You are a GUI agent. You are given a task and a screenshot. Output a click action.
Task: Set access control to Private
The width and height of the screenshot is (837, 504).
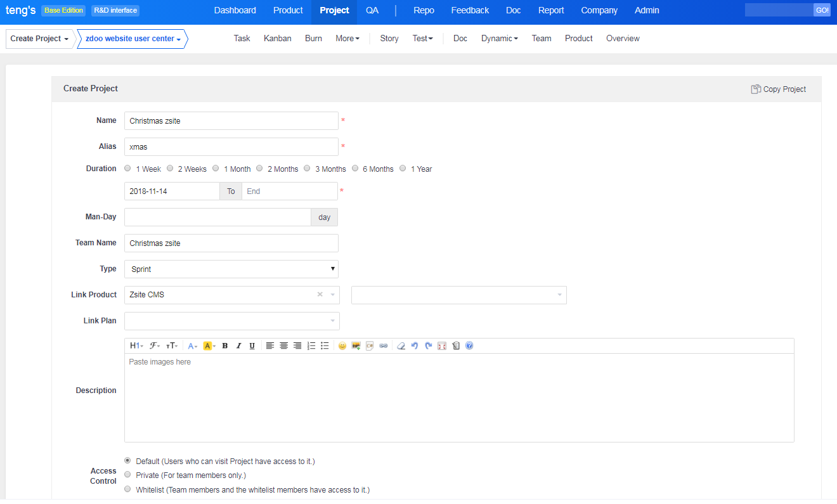128,475
